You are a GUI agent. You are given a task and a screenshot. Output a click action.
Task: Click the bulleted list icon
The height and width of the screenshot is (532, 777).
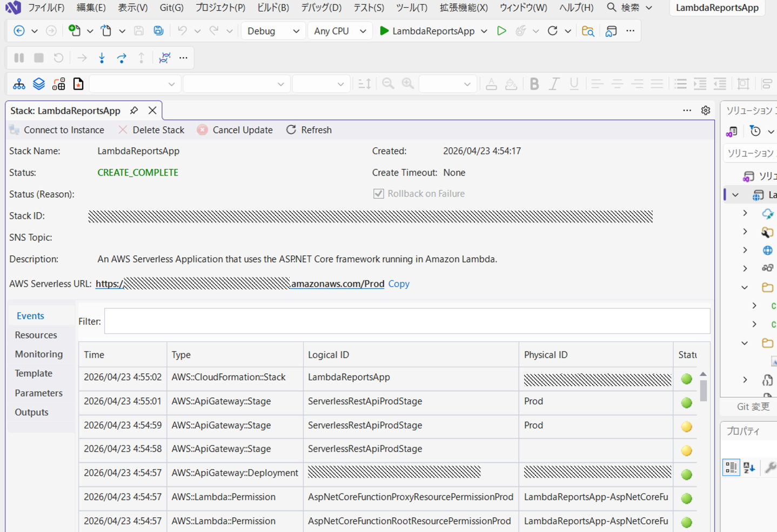coord(680,84)
